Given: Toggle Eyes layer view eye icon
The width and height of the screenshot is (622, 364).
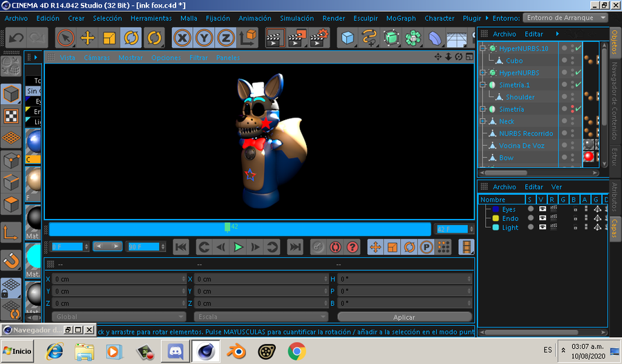Looking at the screenshot, I should tap(542, 209).
